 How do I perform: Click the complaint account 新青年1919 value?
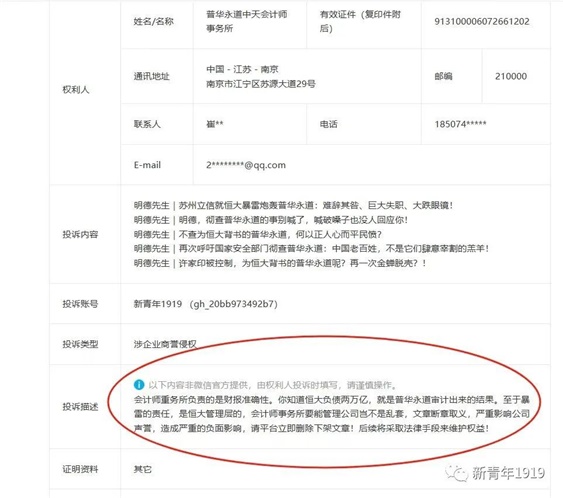tap(205, 304)
